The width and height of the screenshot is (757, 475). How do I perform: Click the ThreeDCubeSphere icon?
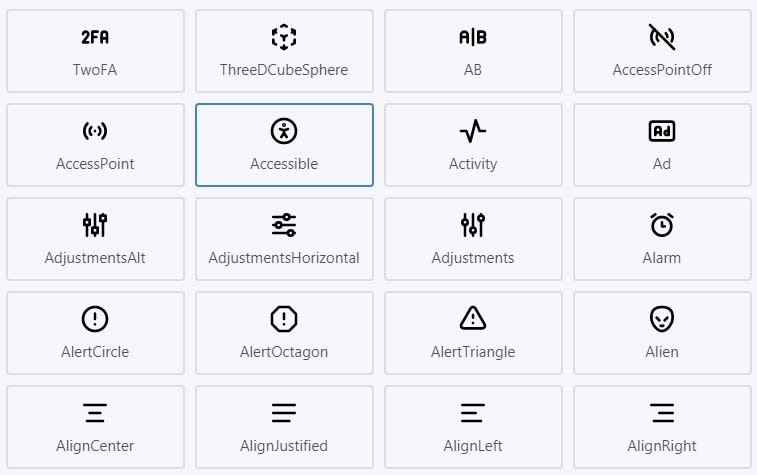(x=284, y=38)
